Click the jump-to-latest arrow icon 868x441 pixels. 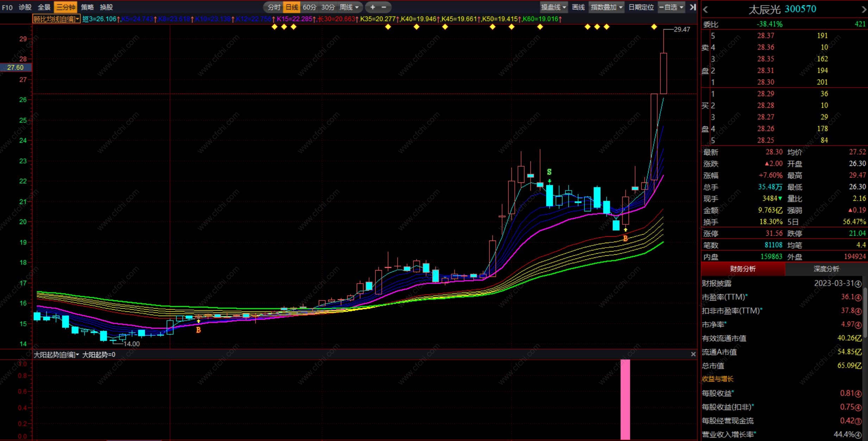coord(692,7)
